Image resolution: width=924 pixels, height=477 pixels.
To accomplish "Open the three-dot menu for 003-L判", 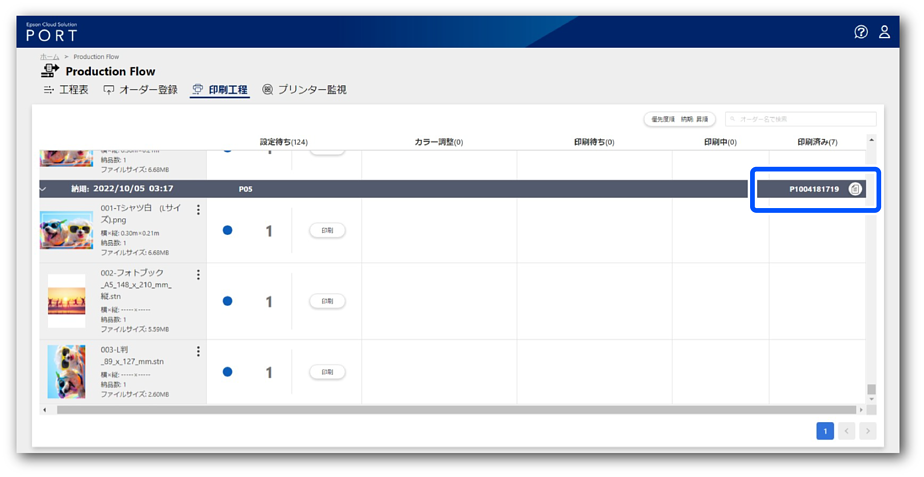I will coord(198,351).
